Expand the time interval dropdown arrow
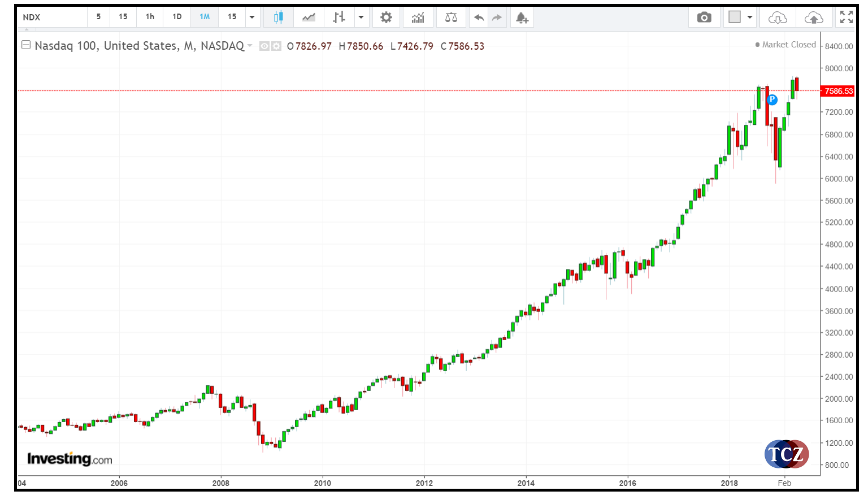This screenshot has width=868, height=504. coord(252,17)
